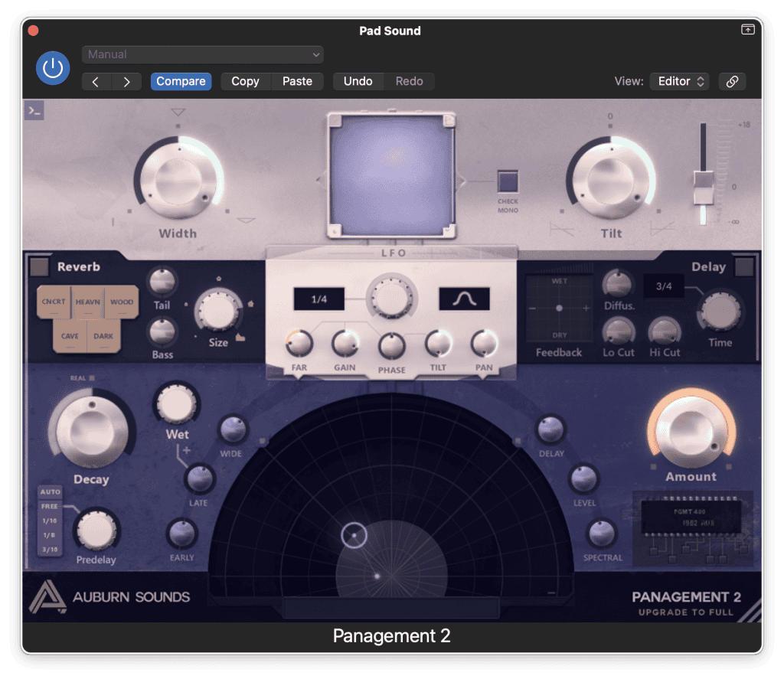The width and height of the screenshot is (784, 679).
Task: Click Upgrade to Full link
Action: tap(686, 612)
